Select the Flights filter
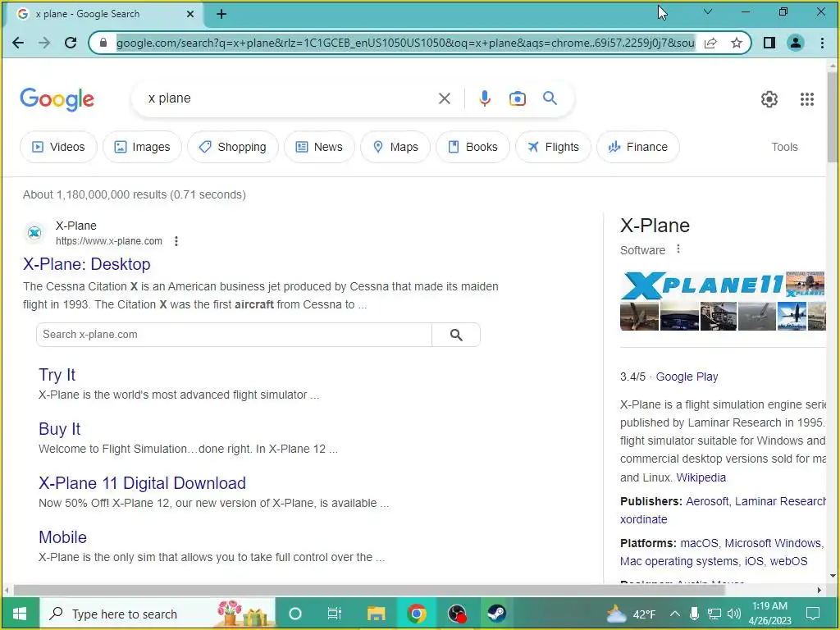This screenshot has height=630, width=840. [554, 147]
